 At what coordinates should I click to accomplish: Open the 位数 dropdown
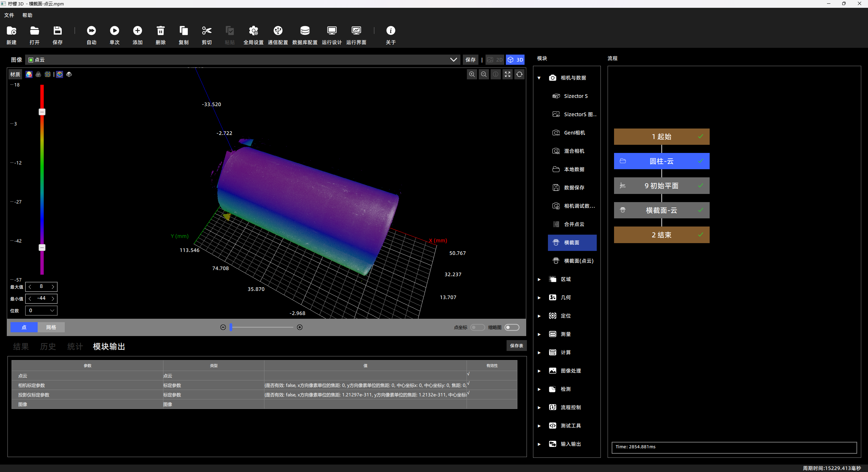pos(41,310)
